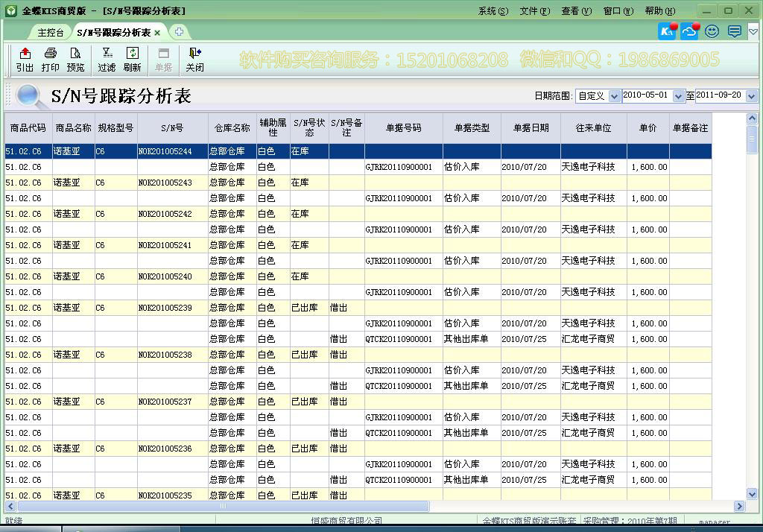Open the 日期范围 custom range dropdown
The height and width of the screenshot is (532, 763).
tap(614, 95)
